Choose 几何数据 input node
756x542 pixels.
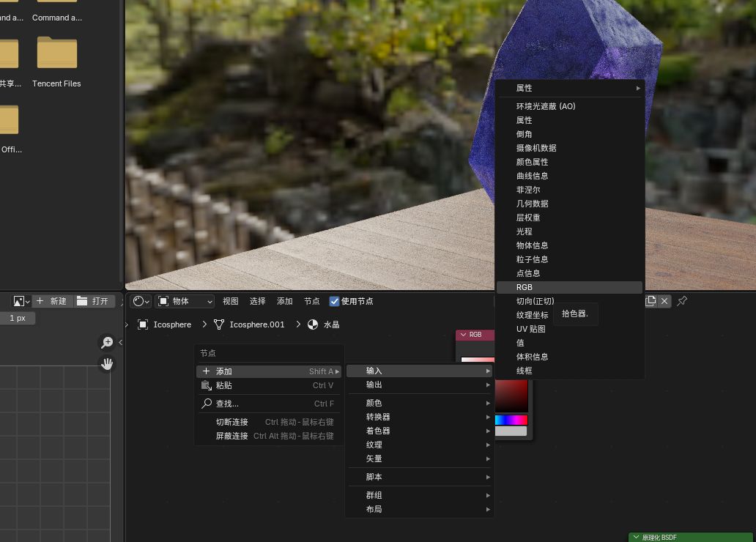(x=569, y=204)
